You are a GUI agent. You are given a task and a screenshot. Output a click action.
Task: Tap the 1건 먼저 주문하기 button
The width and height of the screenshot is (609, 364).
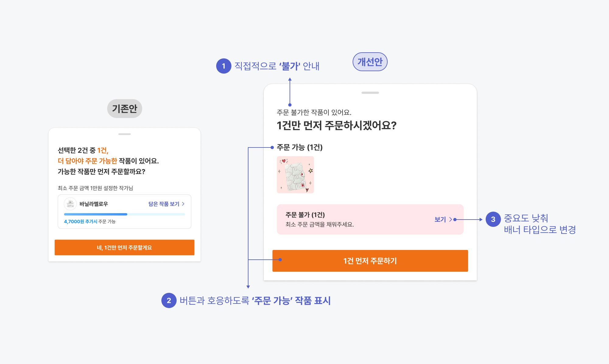click(370, 261)
